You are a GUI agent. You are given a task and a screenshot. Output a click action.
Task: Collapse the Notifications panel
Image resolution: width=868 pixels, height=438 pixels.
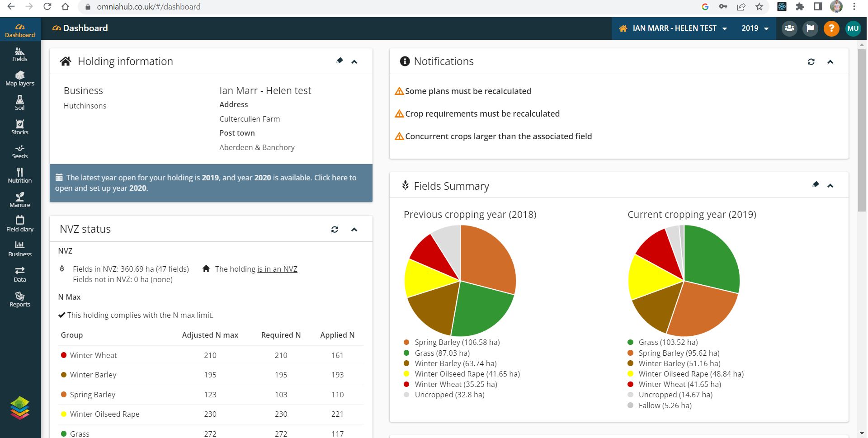click(830, 62)
